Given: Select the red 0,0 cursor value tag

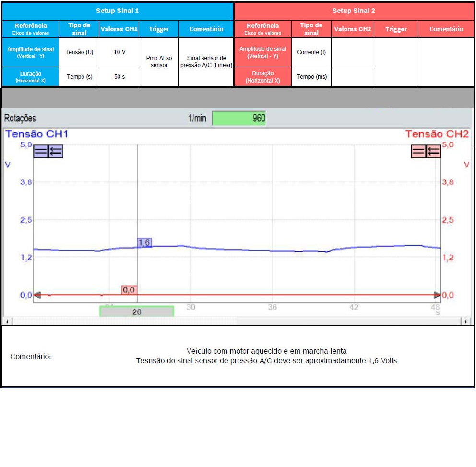Looking at the screenshot, I should tap(129, 290).
